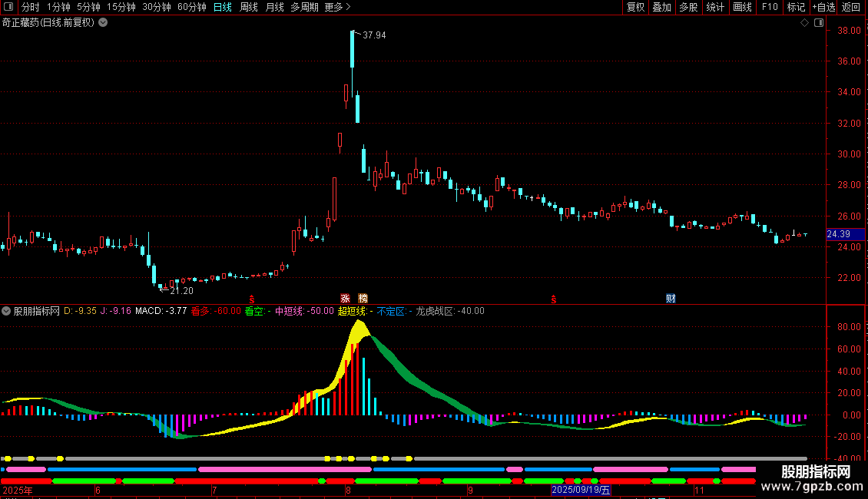
Task: Click the 叠加 overlay button
Action: pos(662,7)
